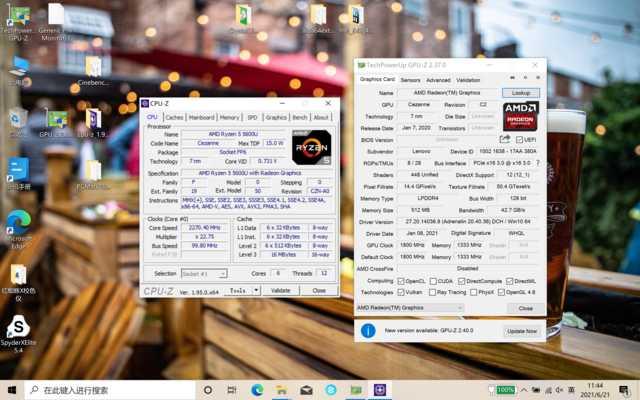The image size is (640, 400).
Task: Click the CPU-Z Core Speed value field
Action: (x=204, y=228)
